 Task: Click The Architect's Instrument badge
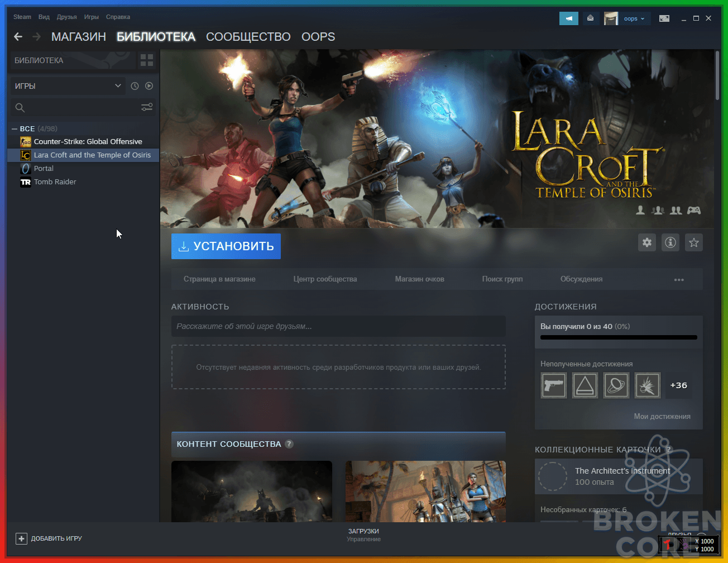[x=619, y=476]
